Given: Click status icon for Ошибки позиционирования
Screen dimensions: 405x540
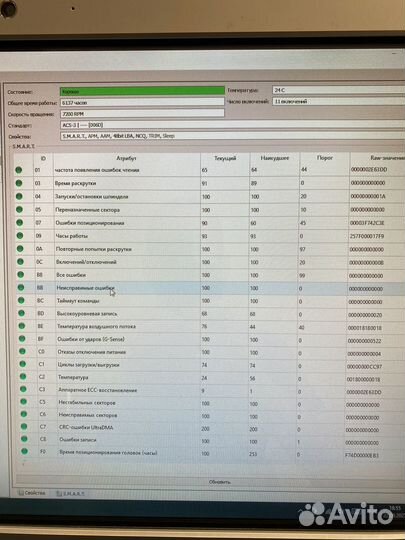Looking at the screenshot, I should point(20,222).
